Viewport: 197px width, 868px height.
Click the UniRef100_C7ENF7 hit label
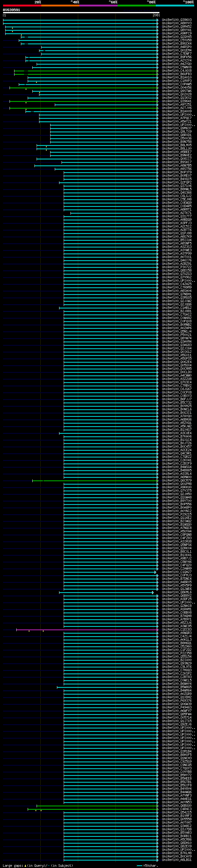177,54
